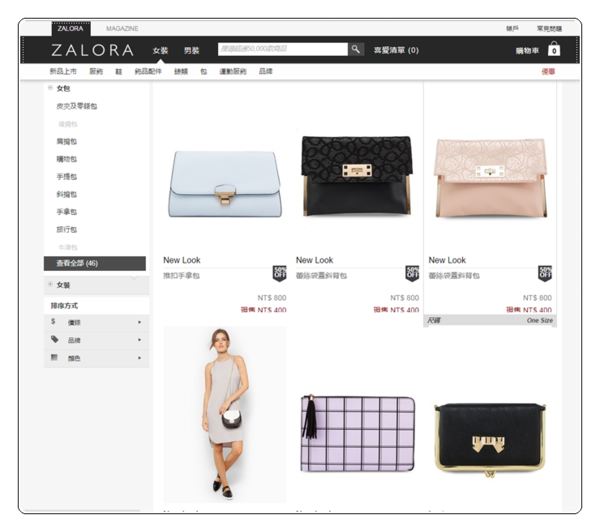Click the 推扣手拿包 product name

[181, 276]
